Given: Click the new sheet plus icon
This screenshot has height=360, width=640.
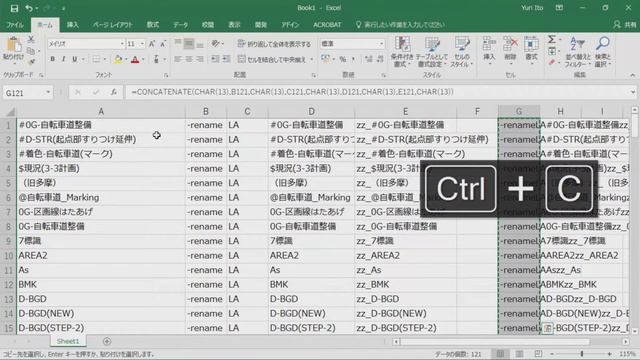Looking at the screenshot, I should [x=107, y=341].
